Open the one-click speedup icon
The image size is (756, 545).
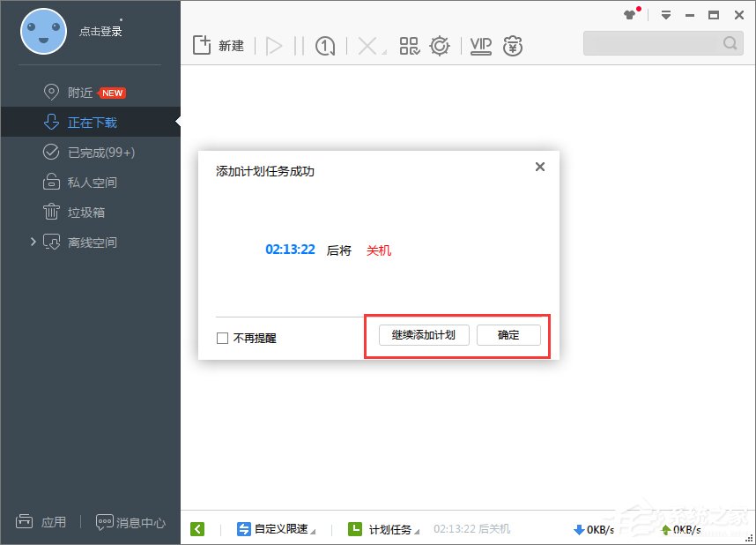click(325, 45)
